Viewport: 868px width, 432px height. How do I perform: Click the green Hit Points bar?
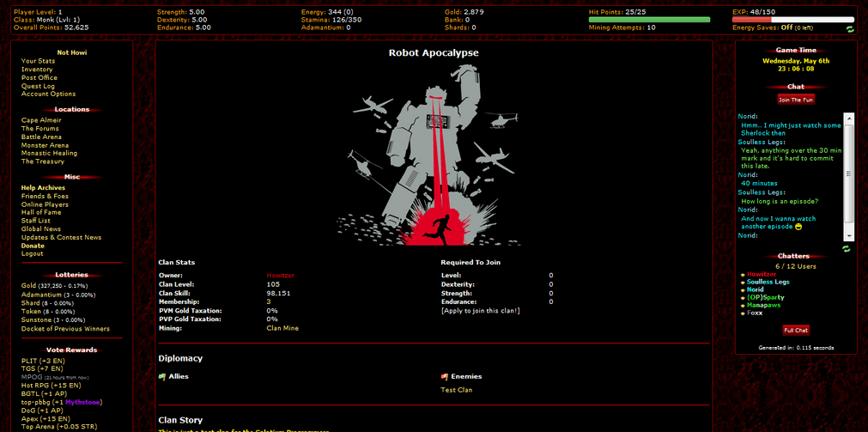click(x=649, y=20)
